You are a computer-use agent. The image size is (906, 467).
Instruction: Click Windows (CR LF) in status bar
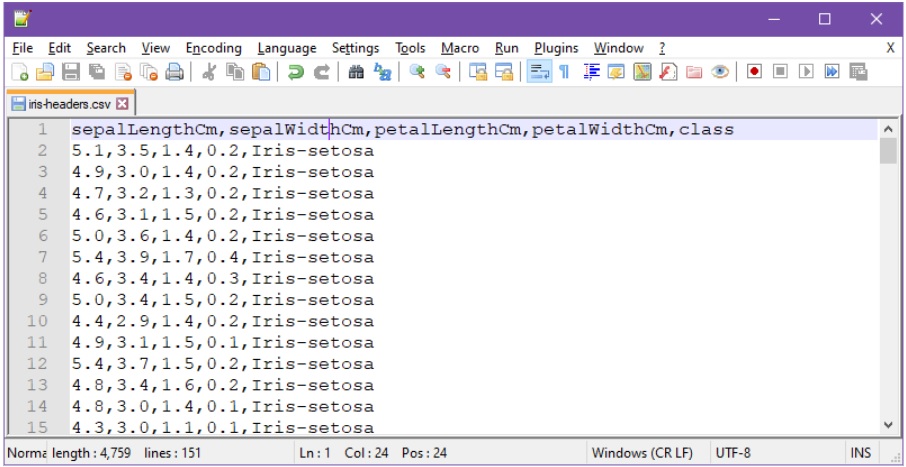[x=642, y=453]
